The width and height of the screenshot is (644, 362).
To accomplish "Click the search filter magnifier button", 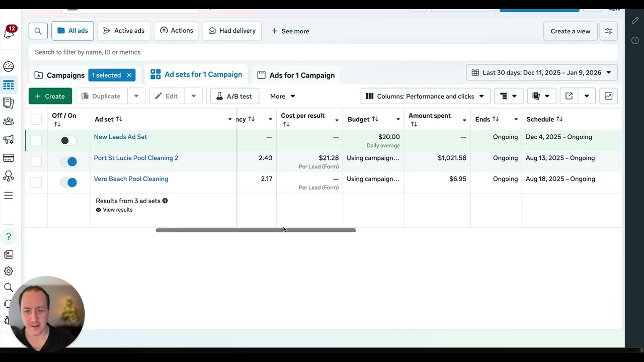I will coord(38,31).
